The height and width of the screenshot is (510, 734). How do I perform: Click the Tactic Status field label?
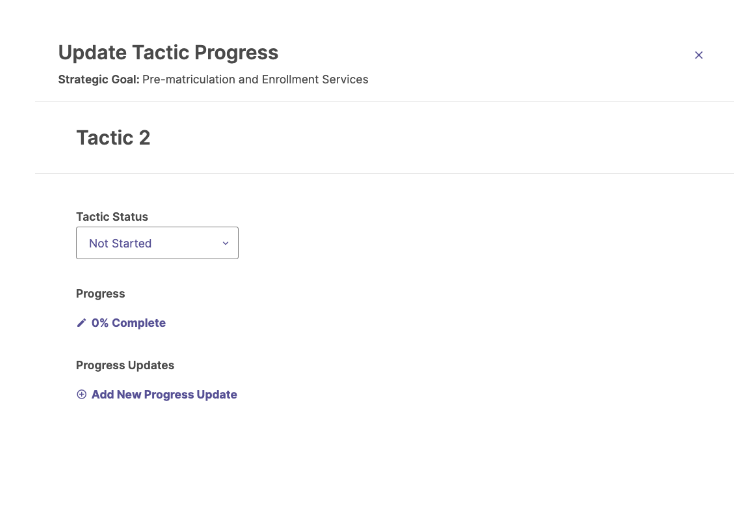[x=112, y=217]
